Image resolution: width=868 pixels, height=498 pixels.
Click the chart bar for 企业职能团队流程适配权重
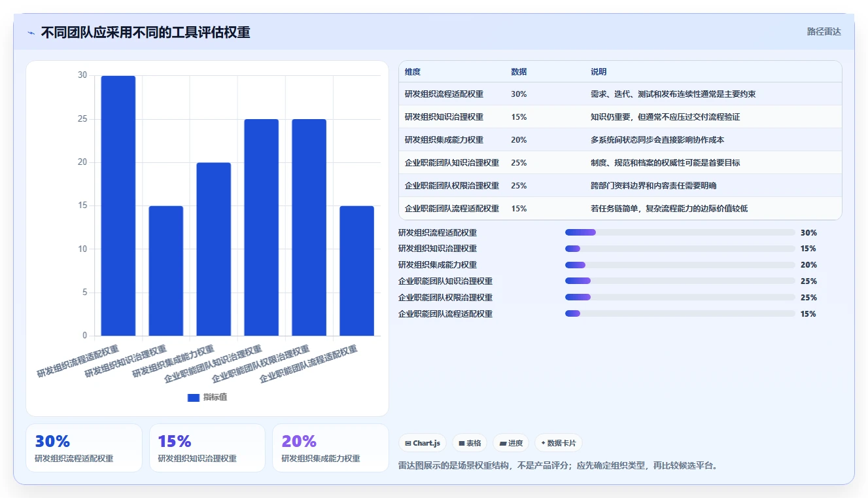pyautogui.click(x=356, y=271)
